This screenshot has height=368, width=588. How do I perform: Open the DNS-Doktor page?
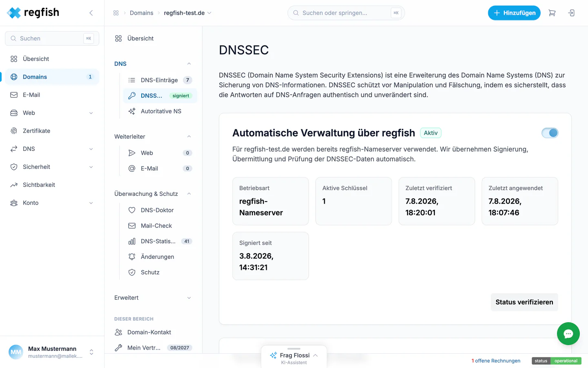pos(160,210)
